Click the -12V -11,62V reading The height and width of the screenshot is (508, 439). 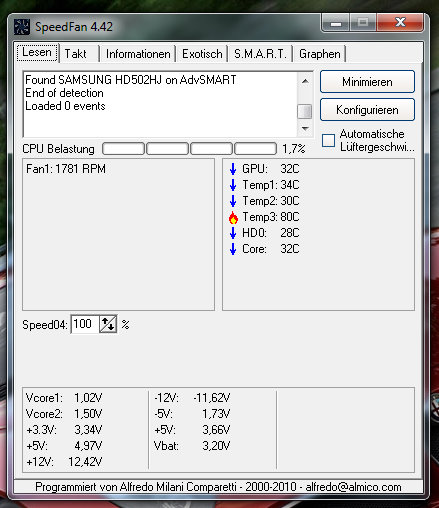coord(192,398)
